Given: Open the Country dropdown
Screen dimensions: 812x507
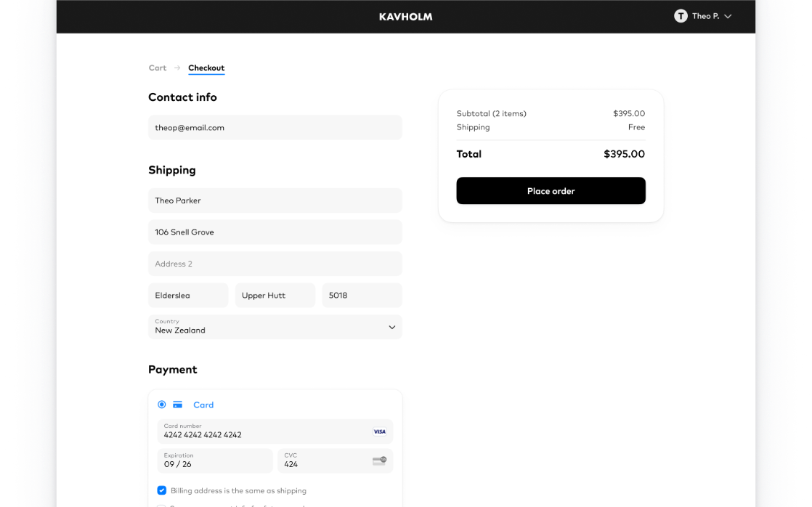Looking at the screenshot, I should click(x=275, y=327).
